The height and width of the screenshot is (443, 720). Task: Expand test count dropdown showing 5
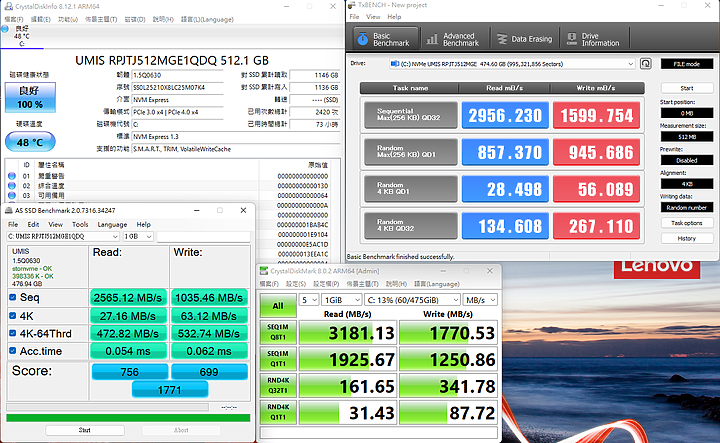click(309, 300)
